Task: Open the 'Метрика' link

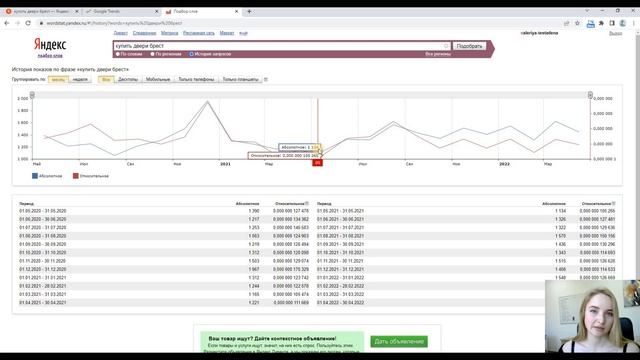Action: 169,33
